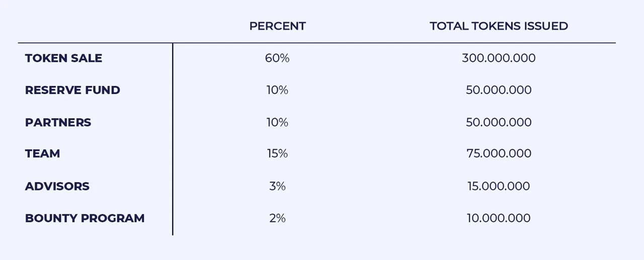Select the TOKEN SALE row label
644x260 pixels.
[x=63, y=58]
